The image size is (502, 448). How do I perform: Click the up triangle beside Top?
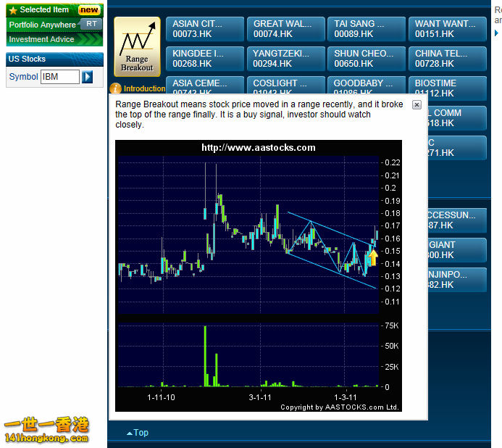[130, 434]
